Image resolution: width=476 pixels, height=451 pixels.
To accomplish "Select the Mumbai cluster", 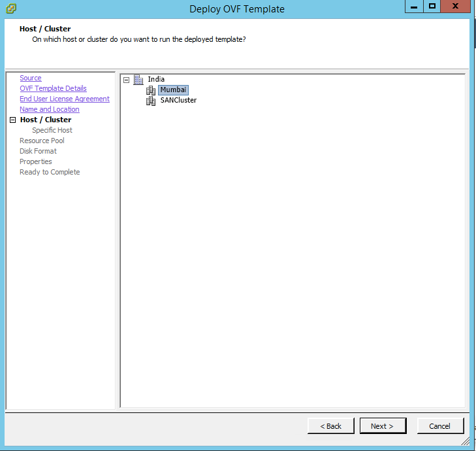I will 173,90.
